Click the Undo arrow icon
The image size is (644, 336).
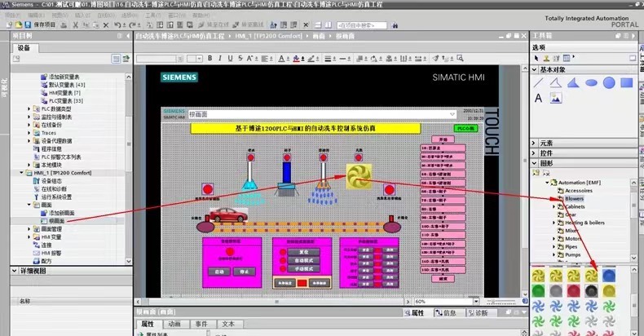[117, 25]
